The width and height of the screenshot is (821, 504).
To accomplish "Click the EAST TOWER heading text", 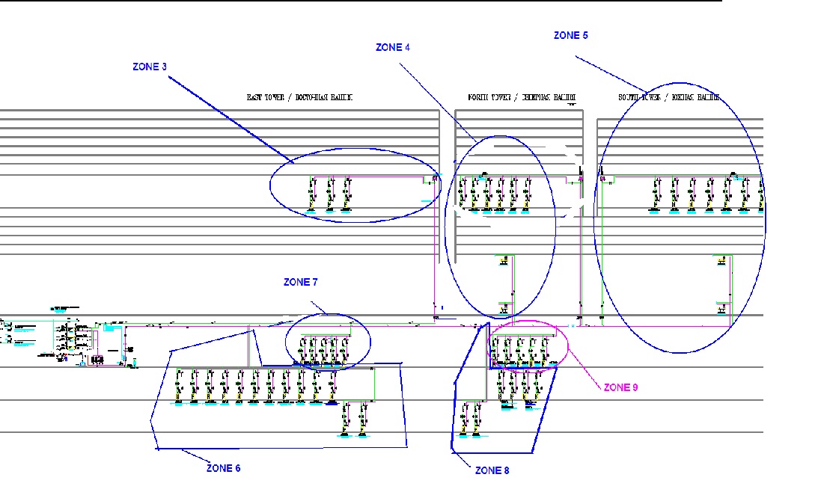I will coord(299,97).
